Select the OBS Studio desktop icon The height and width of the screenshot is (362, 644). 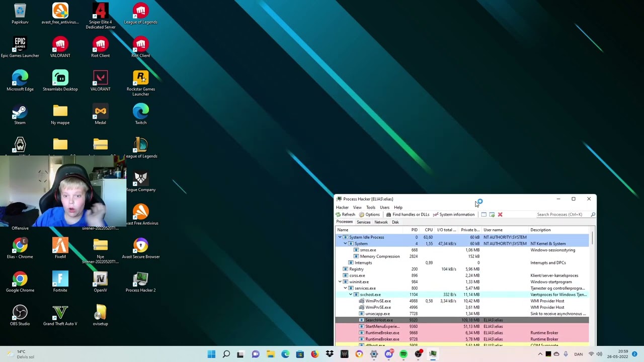click(20, 315)
